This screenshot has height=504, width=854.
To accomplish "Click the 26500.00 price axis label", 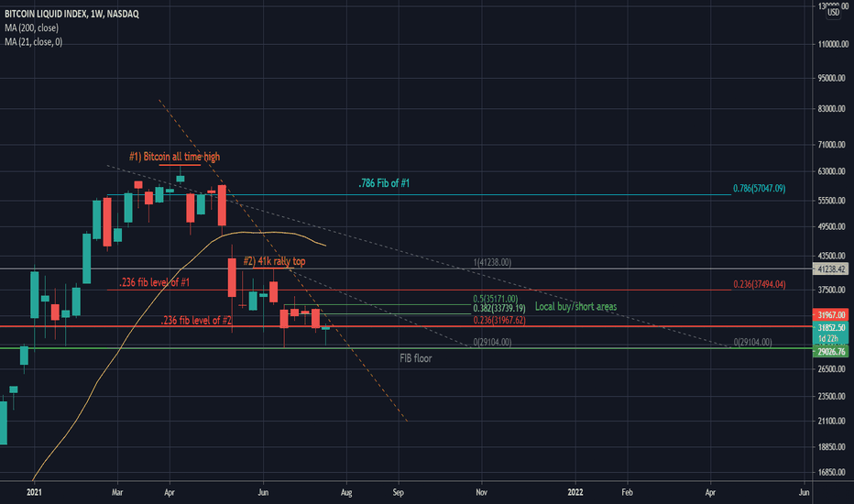I will [x=832, y=369].
